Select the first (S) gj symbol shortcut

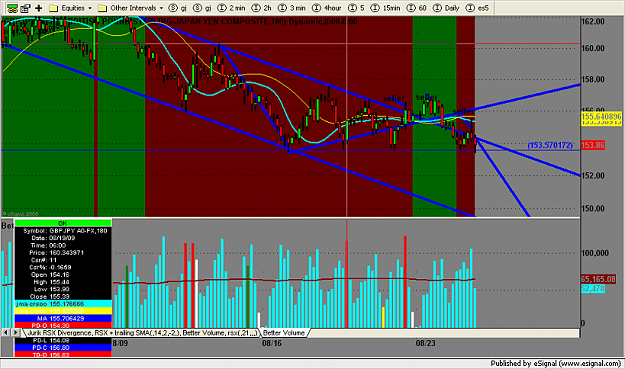click(178, 8)
